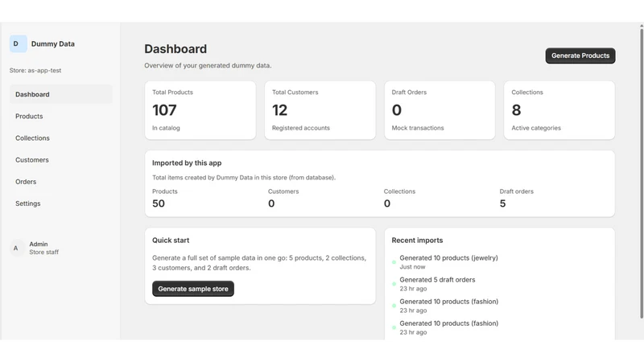Open the Orders sidebar item
The width and height of the screenshot is (644, 362).
click(x=61, y=182)
